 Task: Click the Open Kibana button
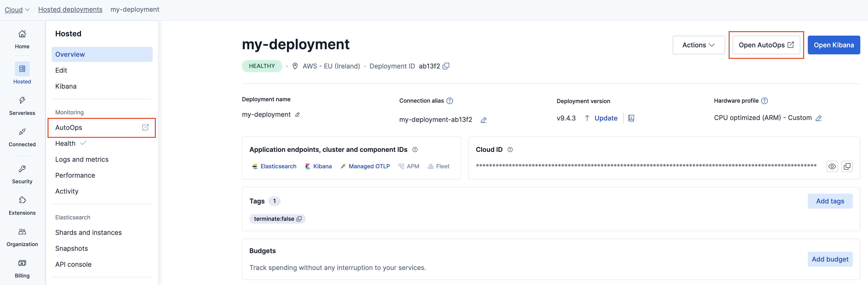coord(834,45)
